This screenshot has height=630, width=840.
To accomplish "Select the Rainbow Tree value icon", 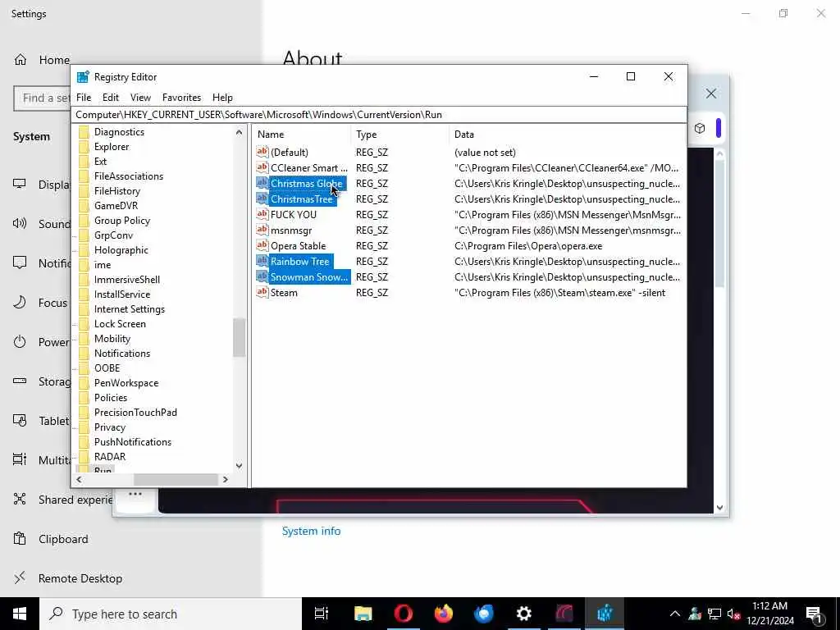I will click(x=262, y=261).
